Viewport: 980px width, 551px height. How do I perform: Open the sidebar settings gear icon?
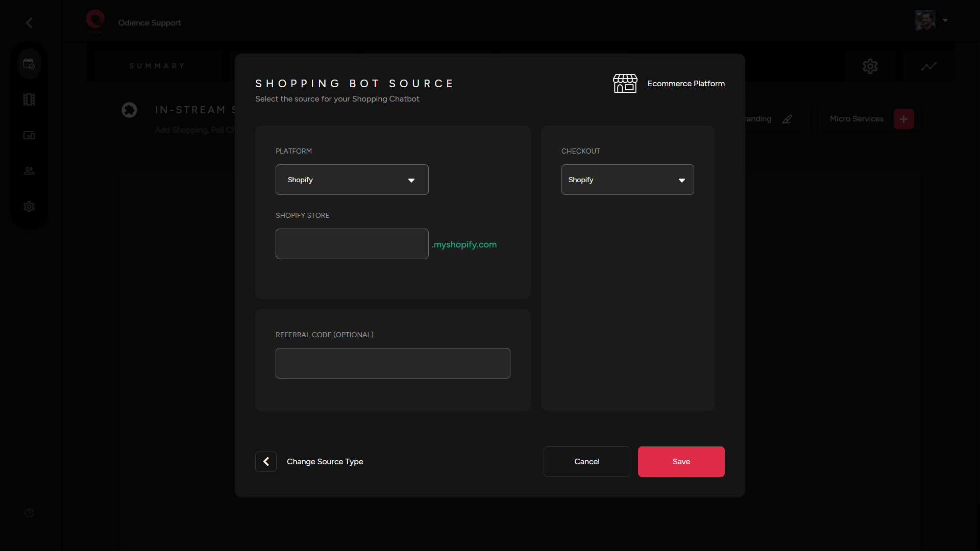click(x=29, y=207)
